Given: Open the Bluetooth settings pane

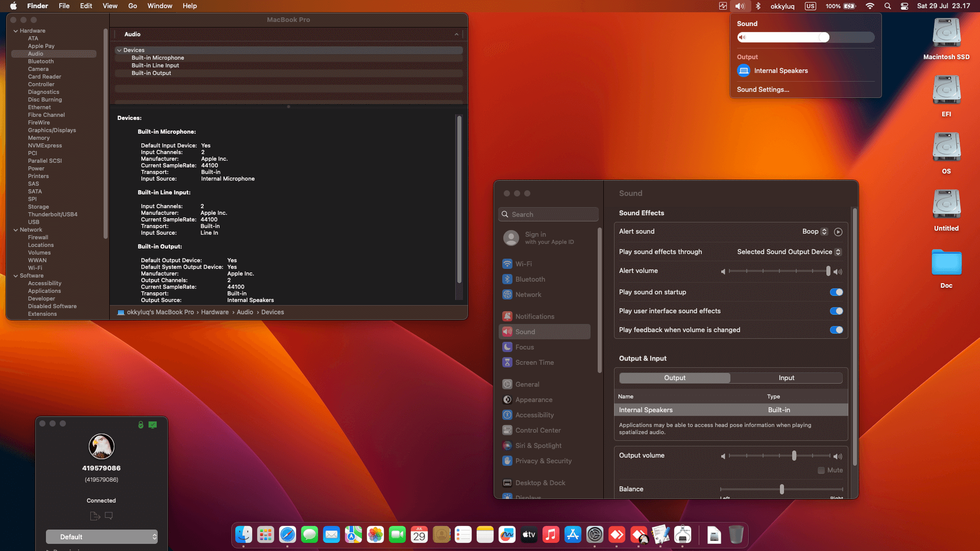Looking at the screenshot, I should tap(530, 279).
